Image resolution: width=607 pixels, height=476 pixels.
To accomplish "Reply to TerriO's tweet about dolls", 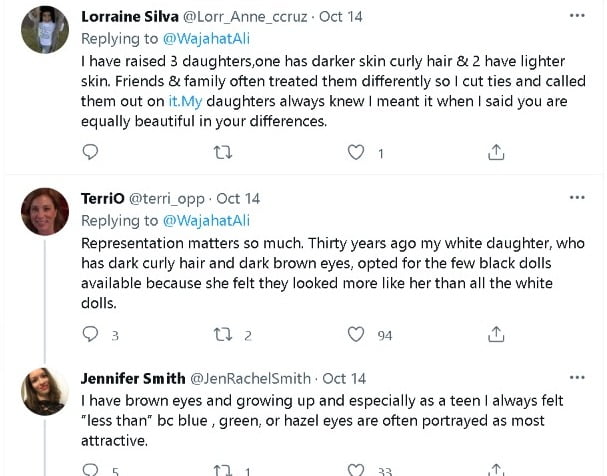I will [x=90, y=335].
